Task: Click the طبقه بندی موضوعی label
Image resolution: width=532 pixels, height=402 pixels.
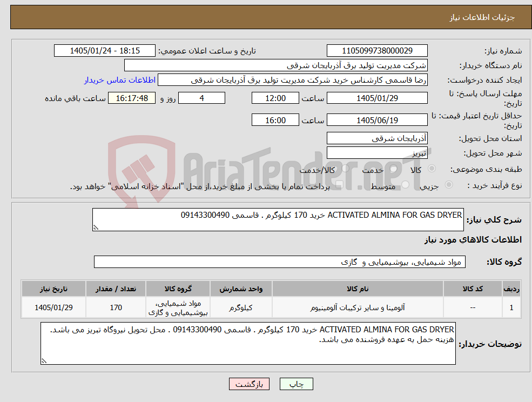Action: [x=486, y=169]
